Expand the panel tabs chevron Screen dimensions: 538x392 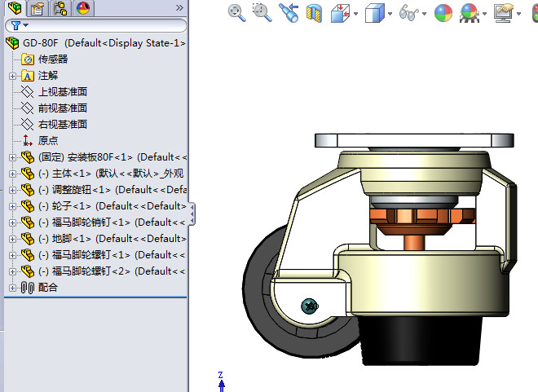179,7
